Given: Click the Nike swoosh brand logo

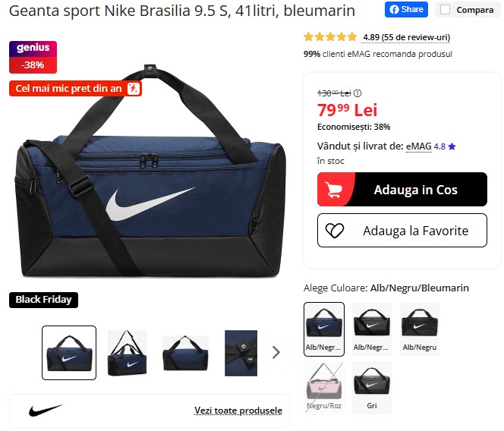Looking at the screenshot, I should coord(46,411).
